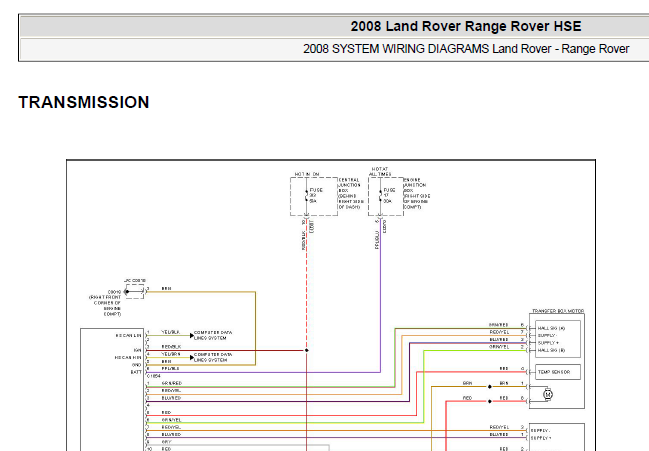The image size is (649, 451).
Task: Click the "TRANSFER BOX MOTOR" label
Action: (x=558, y=311)
